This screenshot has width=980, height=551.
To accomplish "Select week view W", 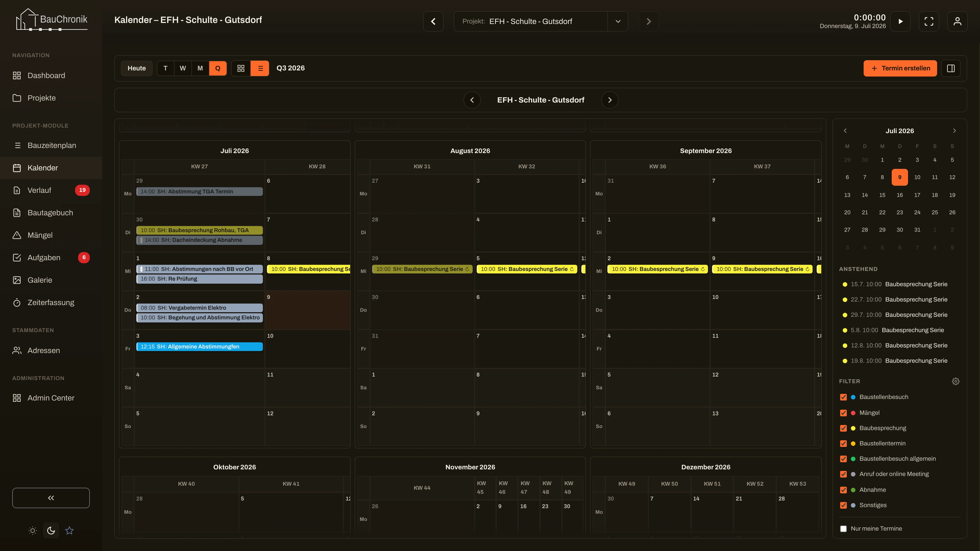I will (183, 68).
